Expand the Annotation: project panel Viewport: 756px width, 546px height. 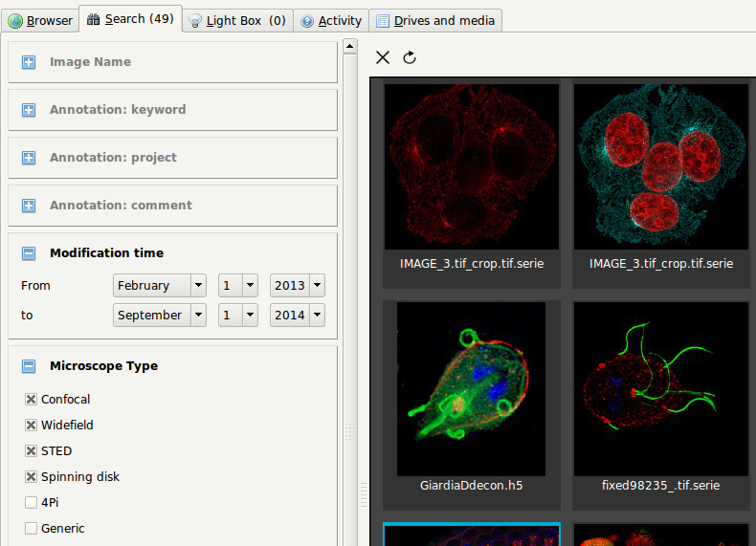[x=29, y=158]
